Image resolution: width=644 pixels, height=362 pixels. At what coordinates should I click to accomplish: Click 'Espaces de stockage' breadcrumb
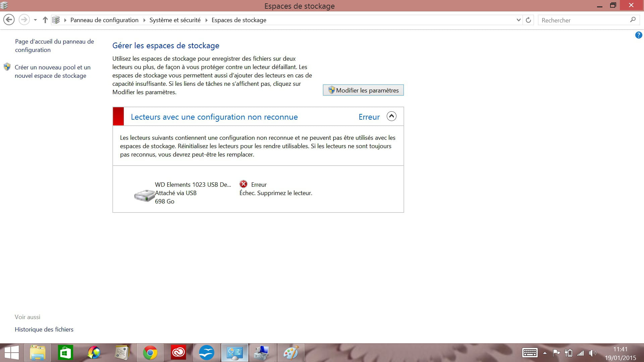coord(239,20)
